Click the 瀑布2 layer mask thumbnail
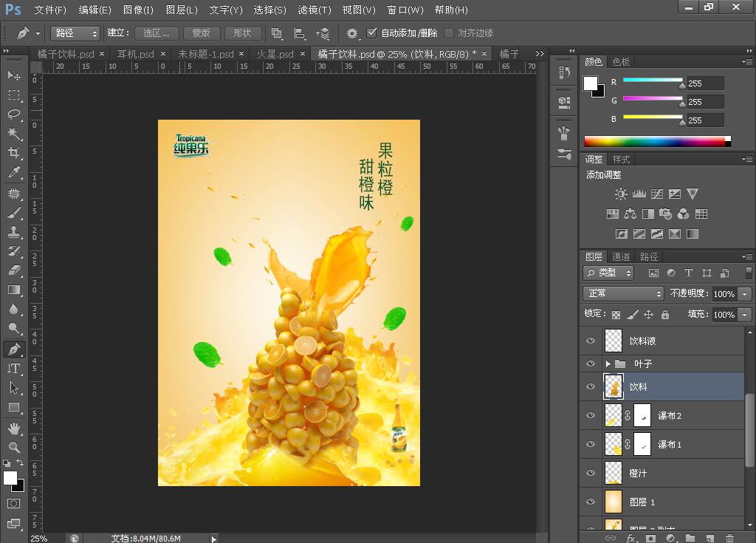This screenshot has height=543, width=756. click(x=642, y=415)
